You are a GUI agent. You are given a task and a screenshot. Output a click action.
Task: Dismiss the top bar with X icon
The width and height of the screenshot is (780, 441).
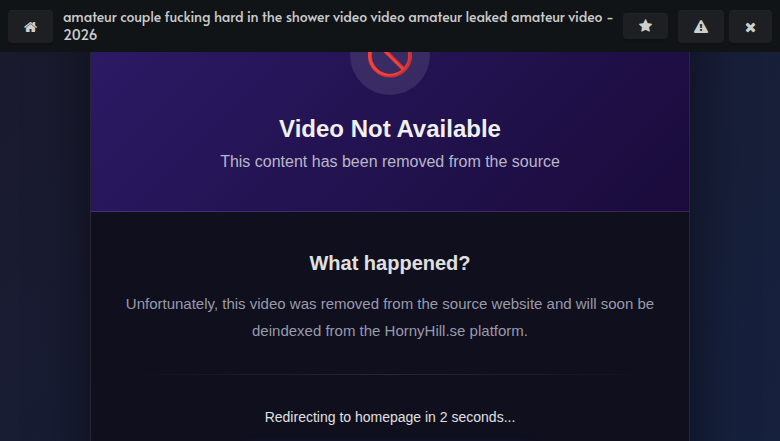[750, 26]
